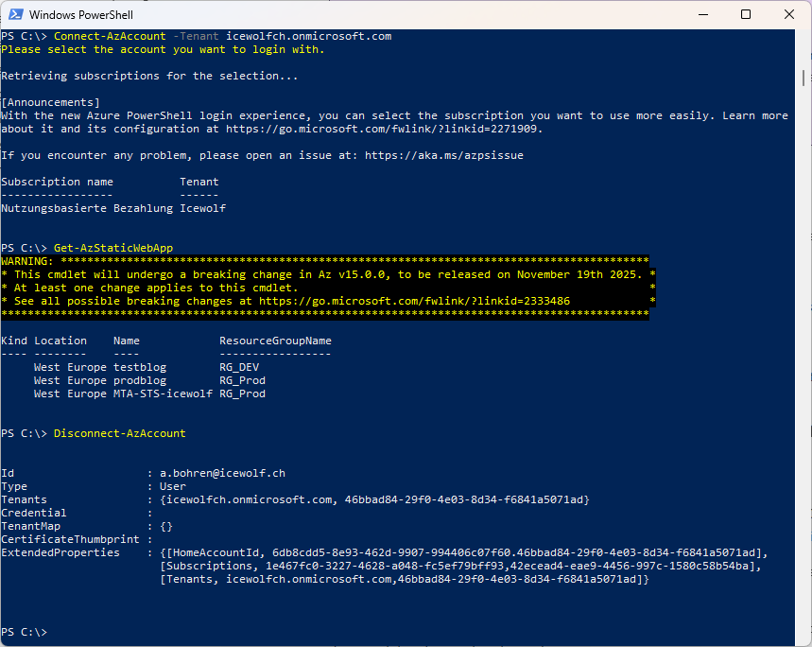The width and height of the screenshot is (812, 647).
Task: Maximize the Windows PowerShell window
Action: pos(746,14)
